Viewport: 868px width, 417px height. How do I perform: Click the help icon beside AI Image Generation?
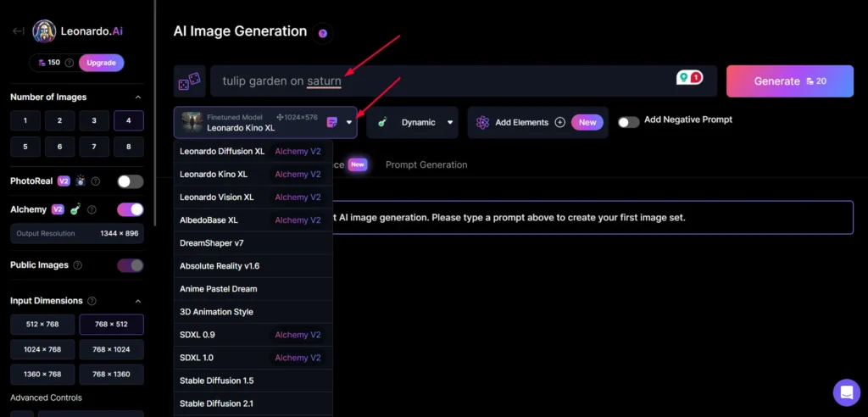click(322, 34)
